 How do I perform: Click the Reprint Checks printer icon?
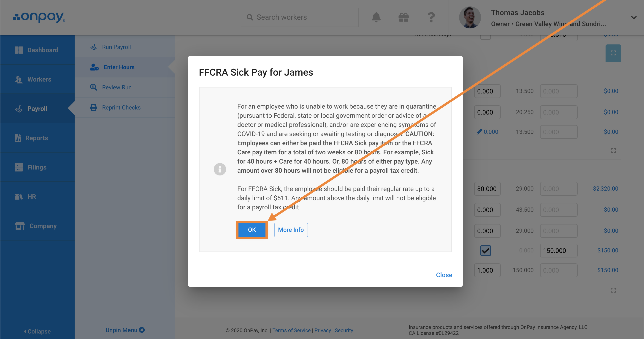pyautogui.click(x=94, y=107)
